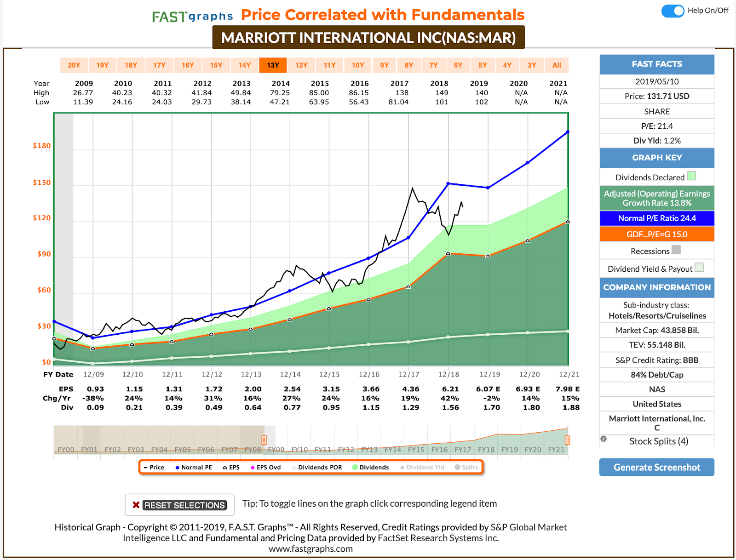Toggle the EPS Ovd legend item
736x560 pixels.
tap(265, 467)
